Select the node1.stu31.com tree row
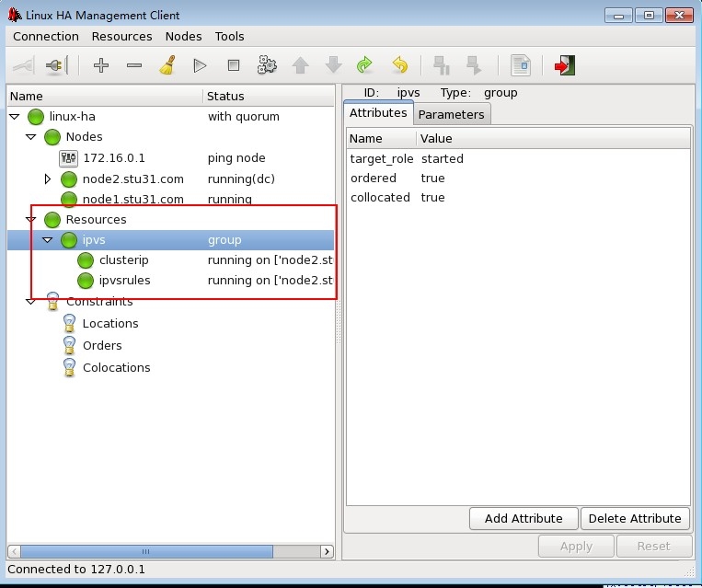702x588 pixels. [x=170, y=200]
